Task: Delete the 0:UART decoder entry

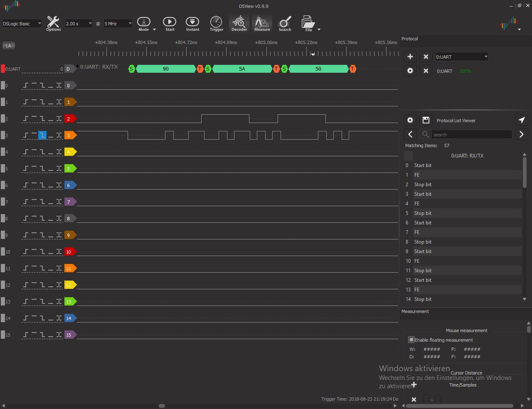Action: coord(426,71)
